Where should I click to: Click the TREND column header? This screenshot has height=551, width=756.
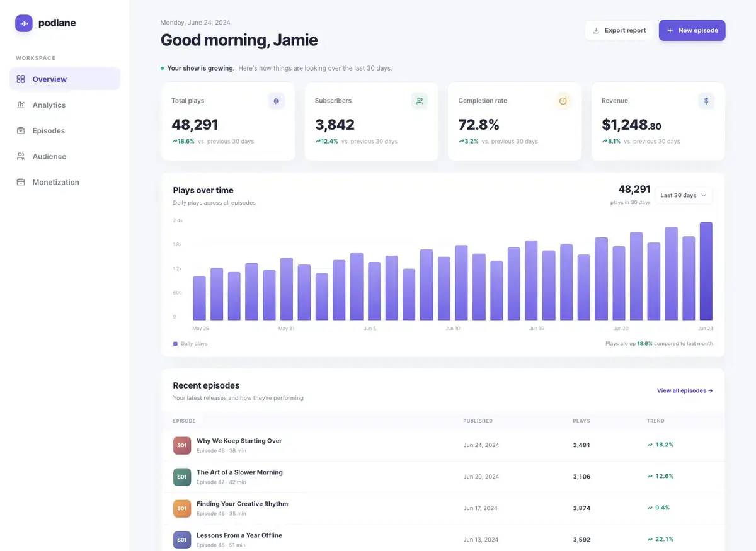click(x=656, y=421)
